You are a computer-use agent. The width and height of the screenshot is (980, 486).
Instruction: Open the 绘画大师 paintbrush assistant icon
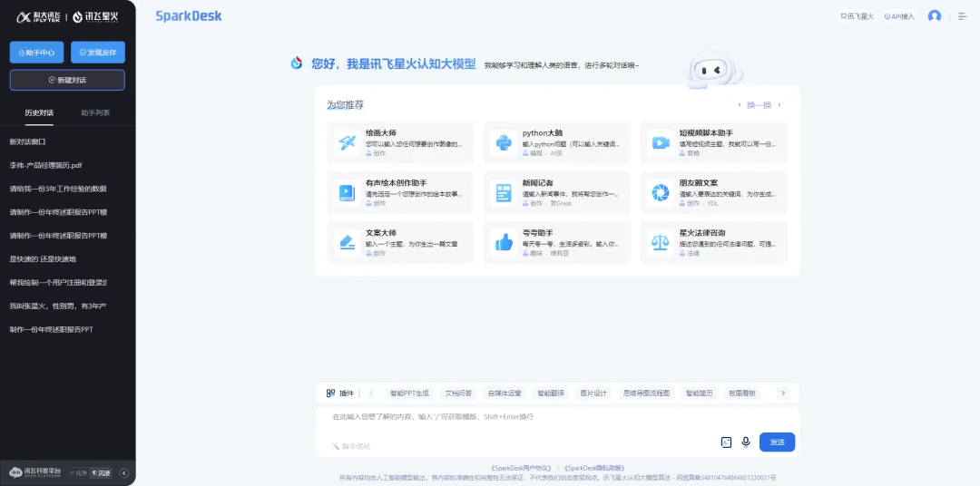tap(347, 142)
